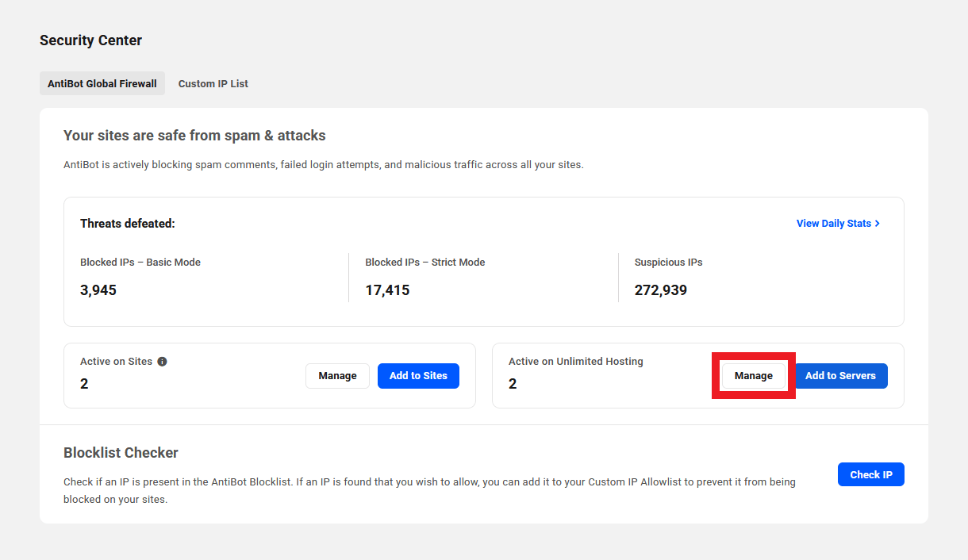
Task: Select the 272,939 Suspicious IPs count
Action: click(661, 290)
